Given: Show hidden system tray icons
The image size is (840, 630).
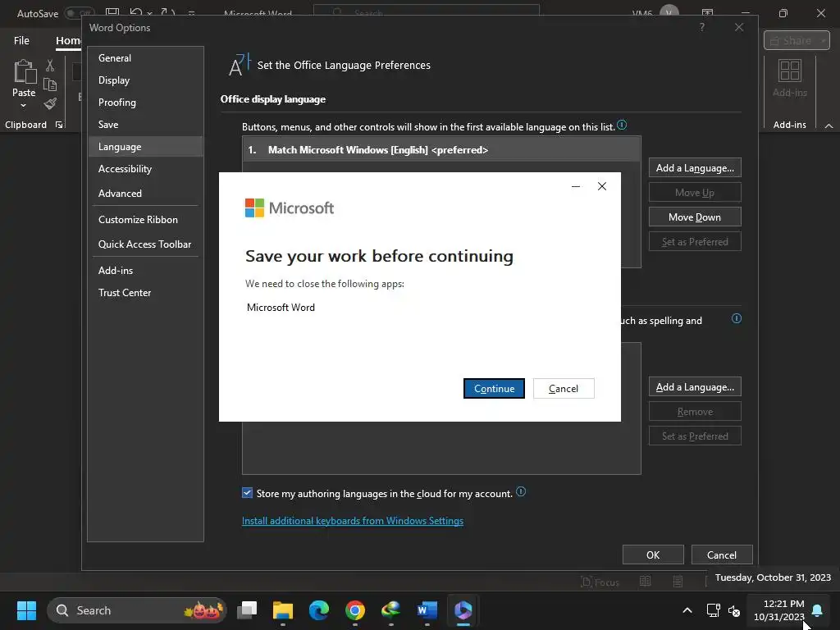Looking at the screenshot, I should 687,610.
